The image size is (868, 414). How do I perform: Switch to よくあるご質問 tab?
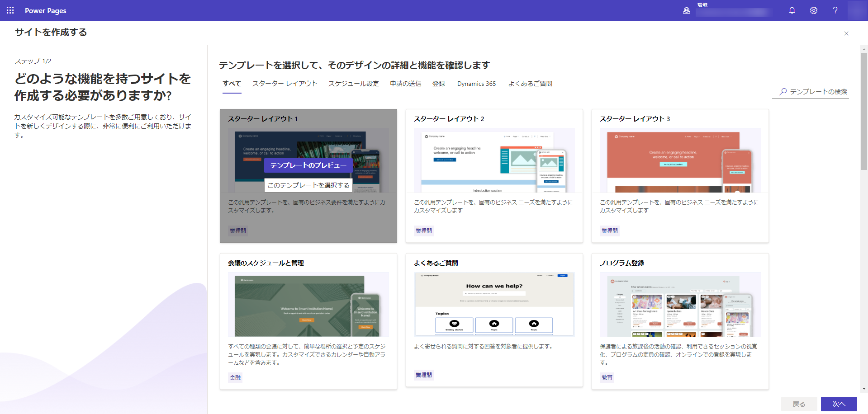coord(530,84)
